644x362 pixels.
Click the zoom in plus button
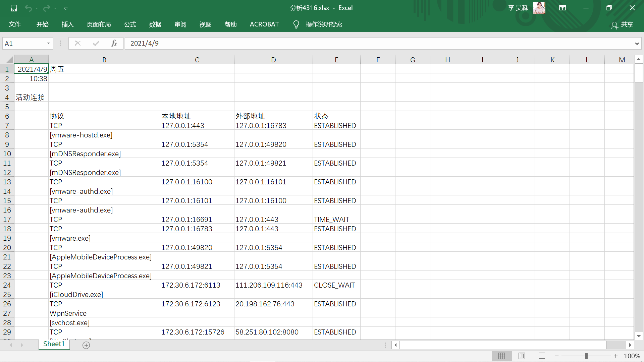tap(615, 356)
